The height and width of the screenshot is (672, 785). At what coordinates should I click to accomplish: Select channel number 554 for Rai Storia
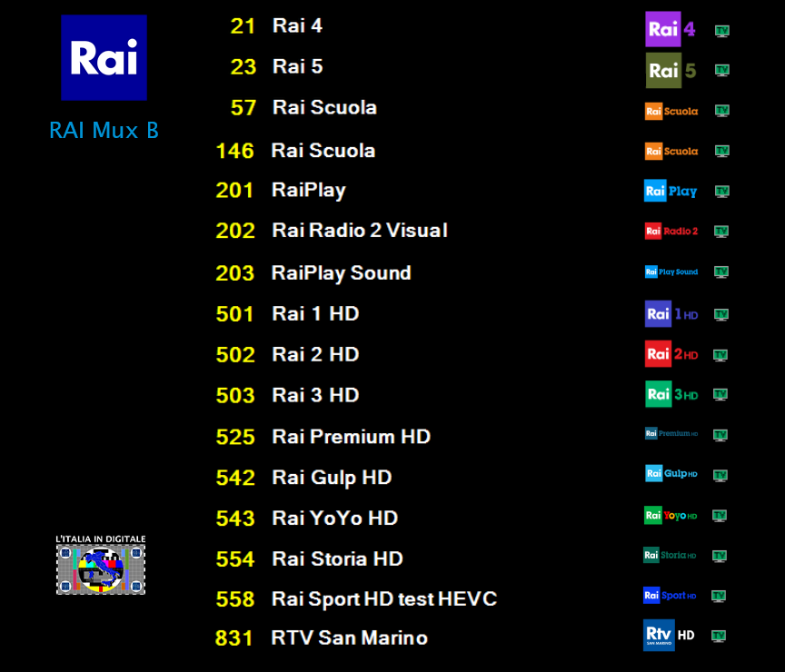(x=234, y=559)
